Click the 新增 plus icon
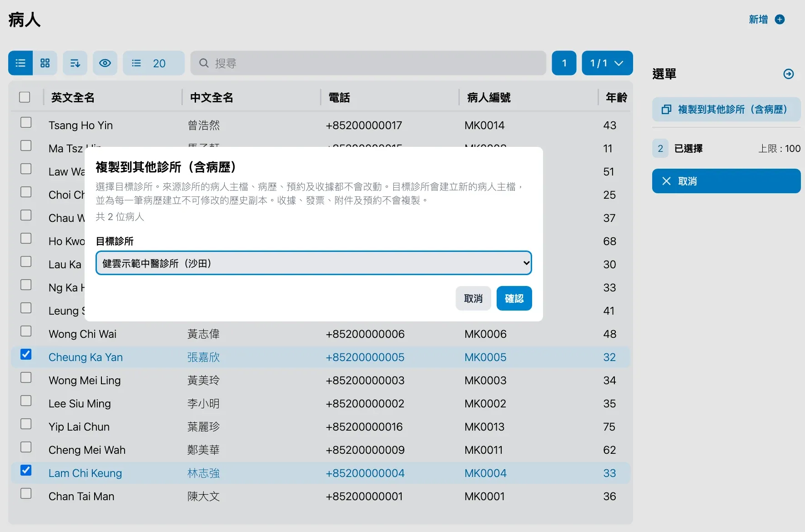 [x=780, y=20]
